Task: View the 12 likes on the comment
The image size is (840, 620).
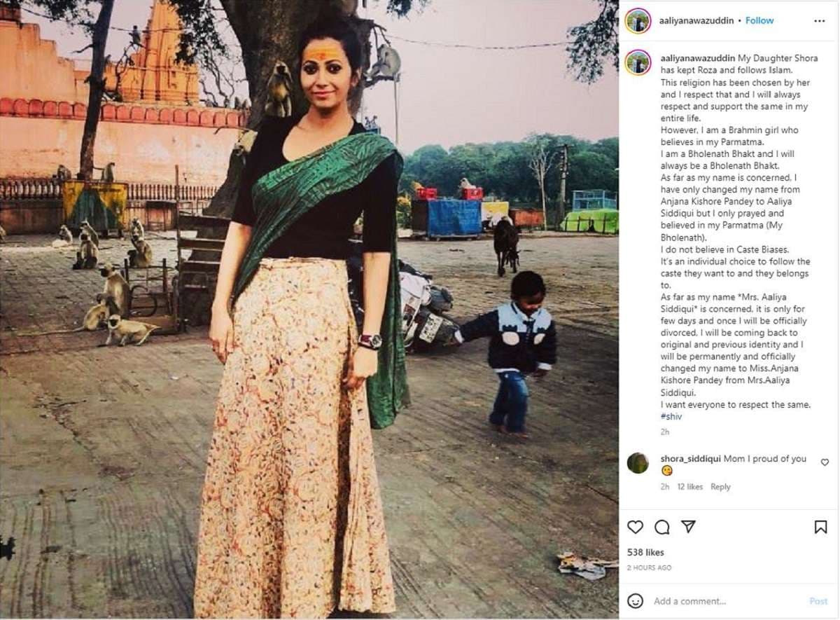Action: (x=690, y=487)
